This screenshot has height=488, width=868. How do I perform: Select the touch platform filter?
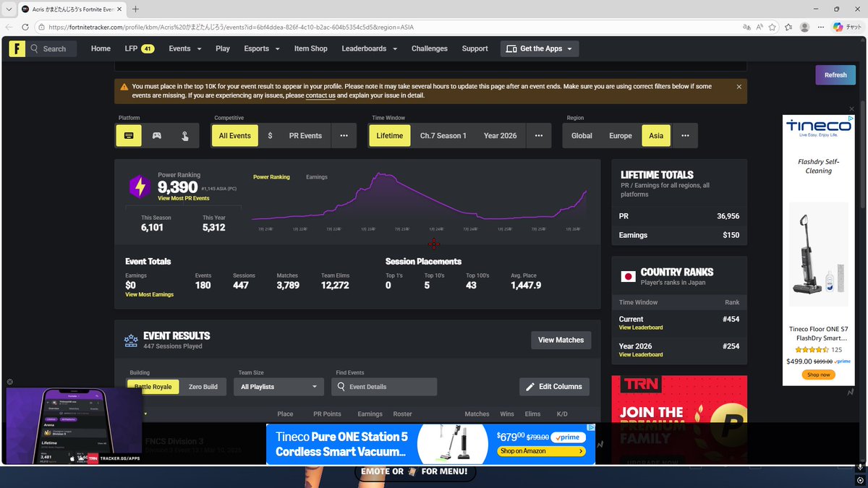pos(184,135)
